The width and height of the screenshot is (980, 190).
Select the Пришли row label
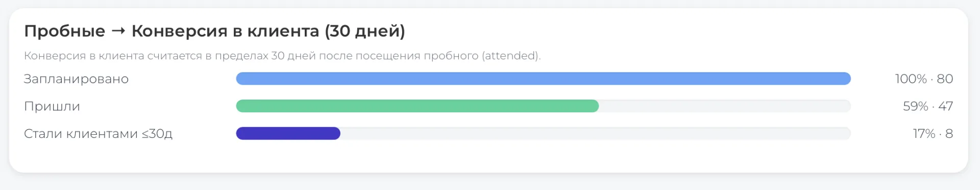(52, 106)
